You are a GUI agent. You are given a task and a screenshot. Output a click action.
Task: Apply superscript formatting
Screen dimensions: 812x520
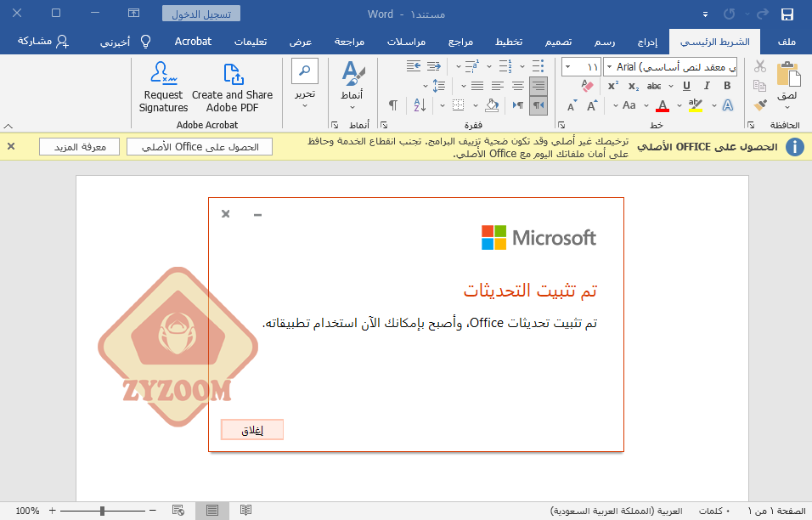pyautogui.click(x=613, y=86)
